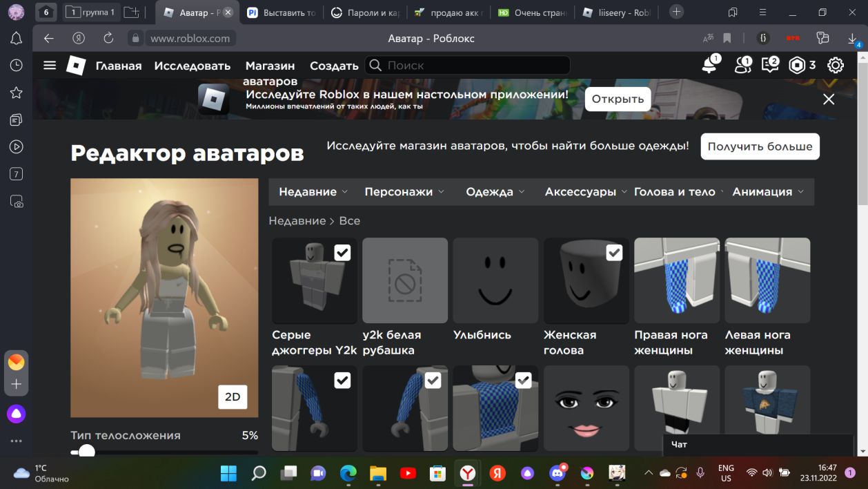Viewport: 868px width, 489px height.
Task: Select the Улыбнись smiley face item
Action: point(495,280)
